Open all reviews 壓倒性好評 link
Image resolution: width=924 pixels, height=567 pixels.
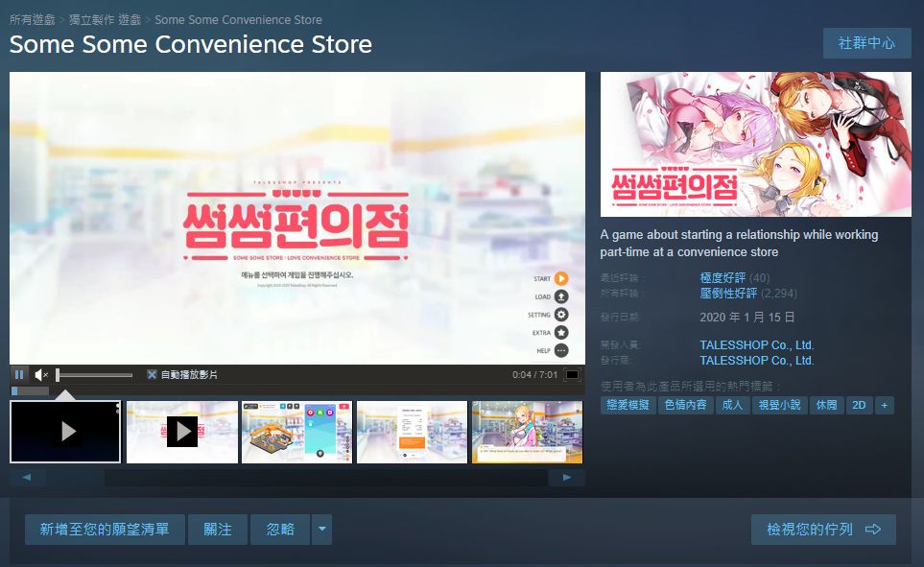[x=728, y=293]
